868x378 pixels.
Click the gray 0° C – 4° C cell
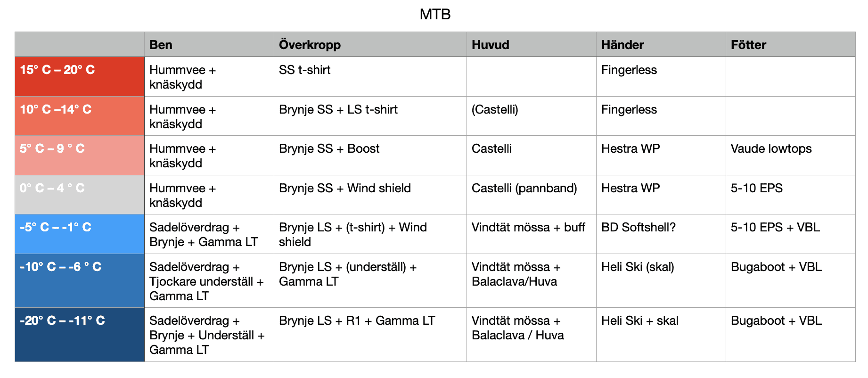80,195
